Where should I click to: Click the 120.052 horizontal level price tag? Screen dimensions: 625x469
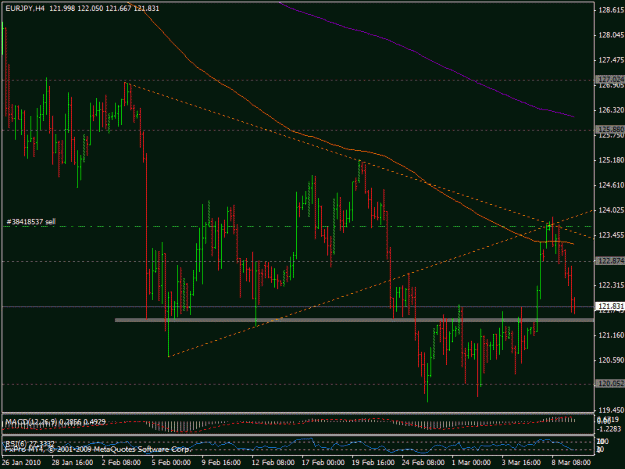point(610,383)
